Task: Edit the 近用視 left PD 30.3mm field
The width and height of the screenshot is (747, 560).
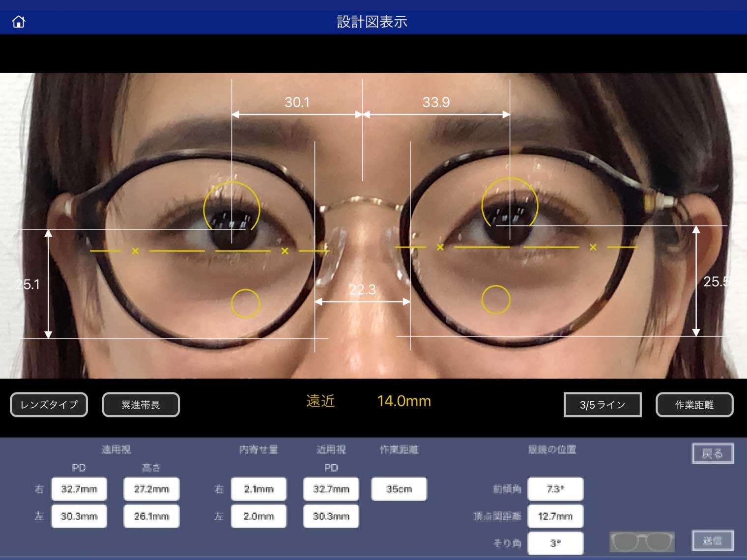Action: click(331, 516)
